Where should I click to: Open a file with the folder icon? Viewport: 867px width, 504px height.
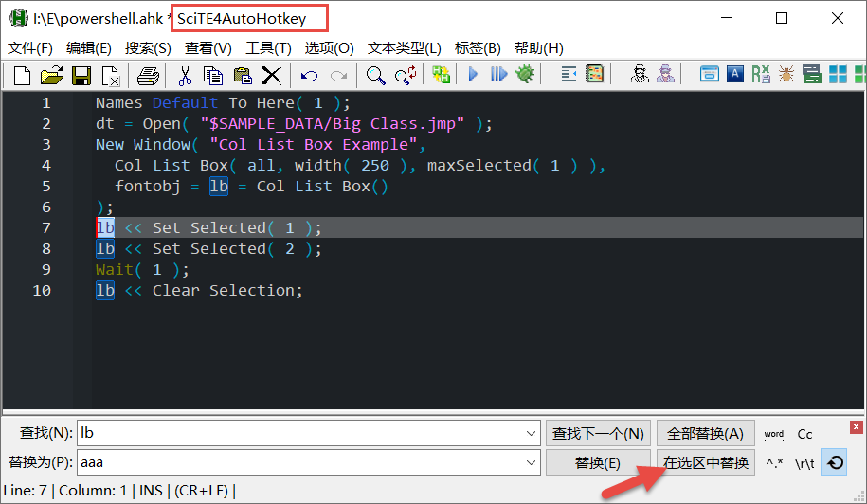click(x=52, y=75)
